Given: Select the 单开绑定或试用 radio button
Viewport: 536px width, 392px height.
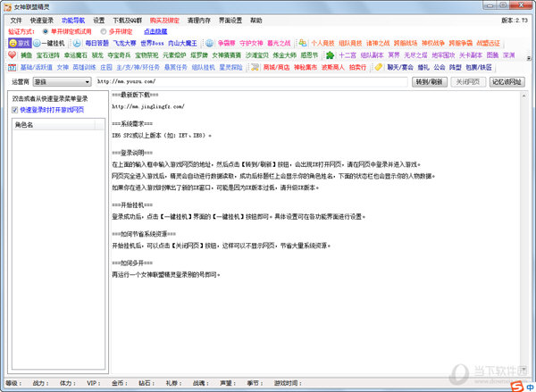Looking at the screenshot, I should pos(46,31).
